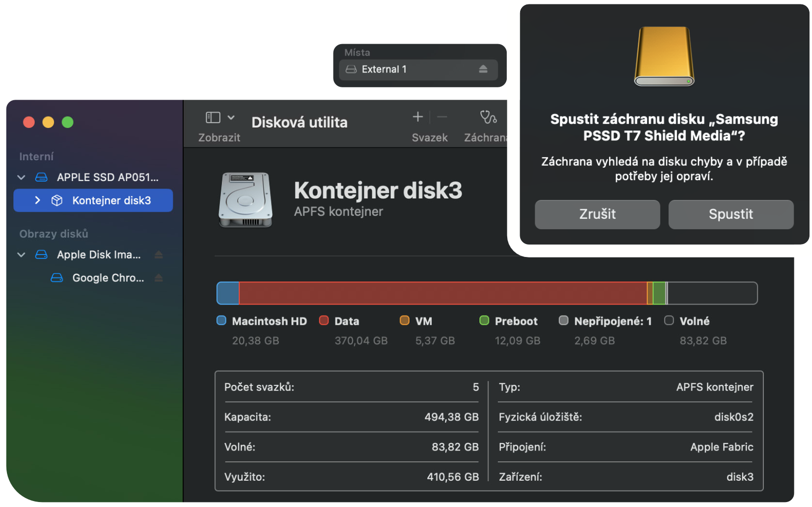Click the Disková utilita window title

coord(300,123)
